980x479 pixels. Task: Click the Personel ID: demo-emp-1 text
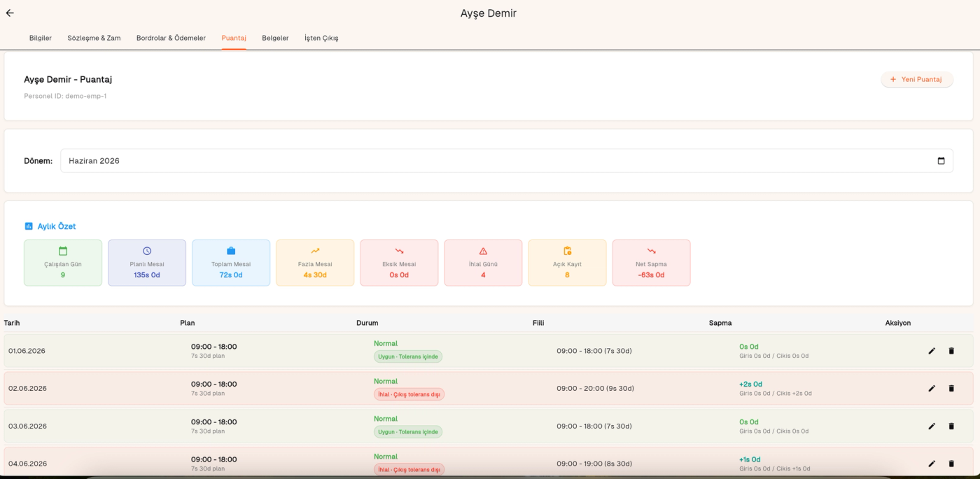[65, 96]
